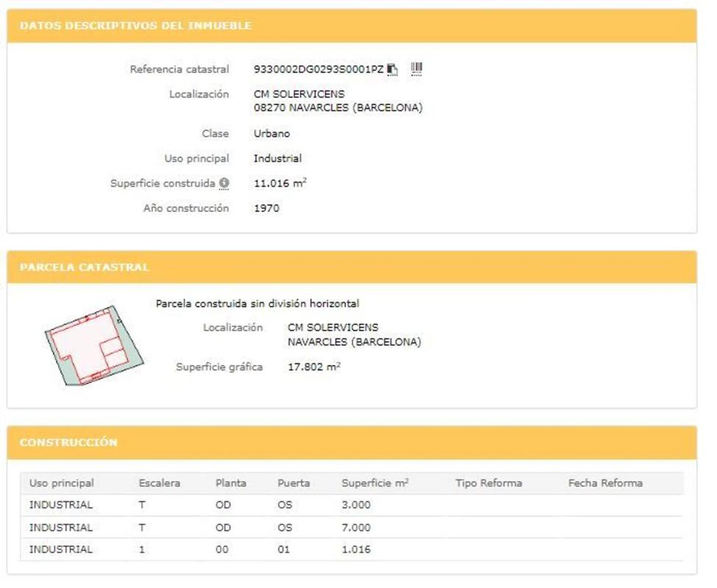Open the barcode icon beside cadastral reference

tap(416, 69)
